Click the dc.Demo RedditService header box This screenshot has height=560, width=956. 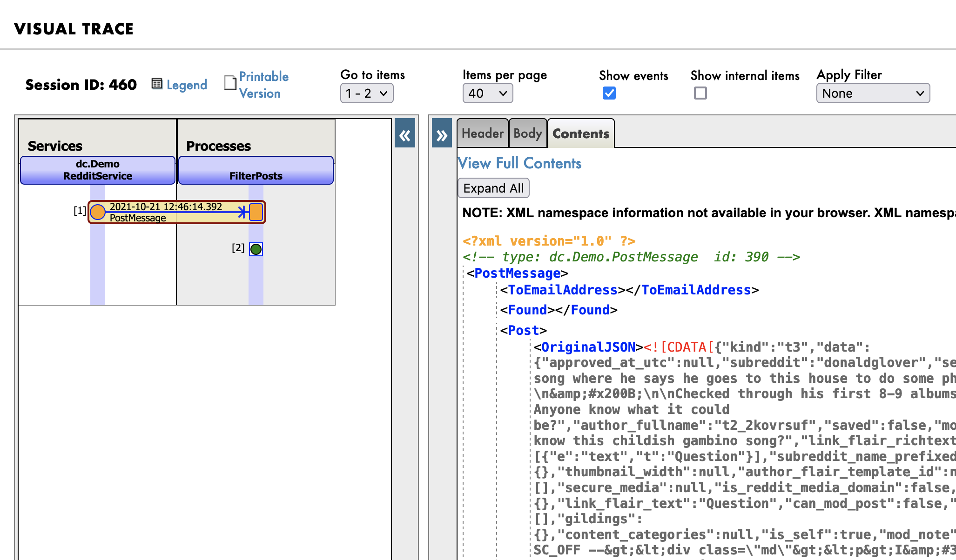[x=98, y=170]
